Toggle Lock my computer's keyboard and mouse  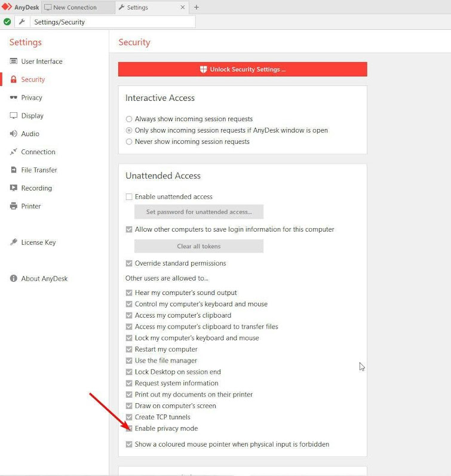click(129, 338)
